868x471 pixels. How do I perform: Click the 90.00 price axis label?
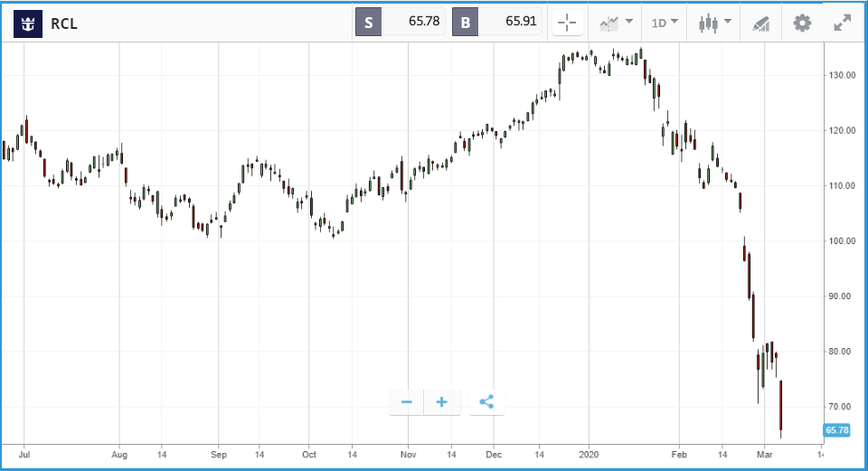842,297
